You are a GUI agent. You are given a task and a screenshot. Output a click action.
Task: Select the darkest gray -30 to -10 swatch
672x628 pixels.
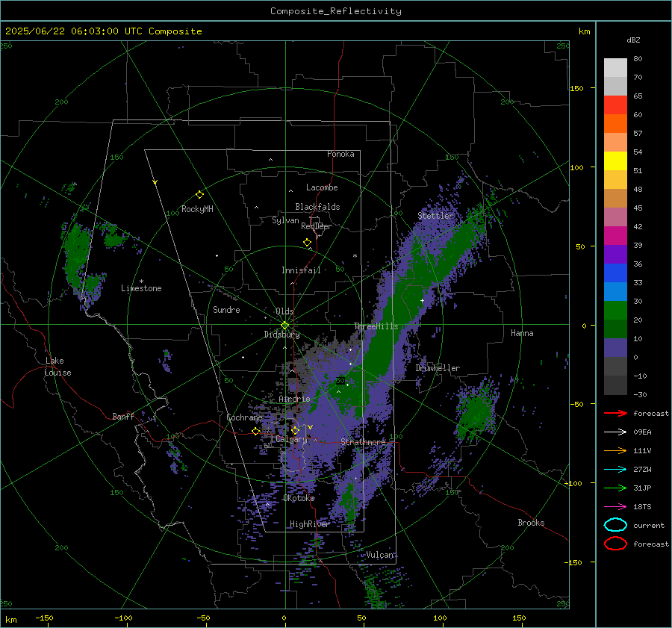(615, 385)
